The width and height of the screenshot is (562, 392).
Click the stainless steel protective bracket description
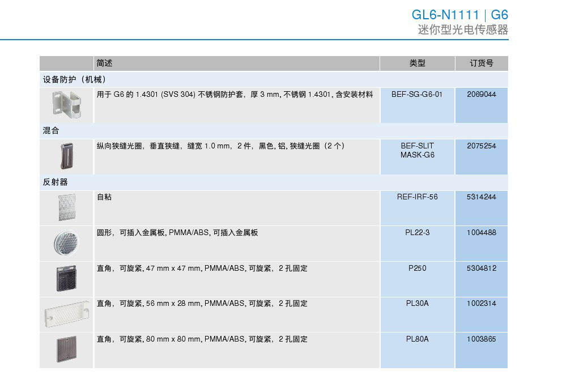(x=235, y=95)
